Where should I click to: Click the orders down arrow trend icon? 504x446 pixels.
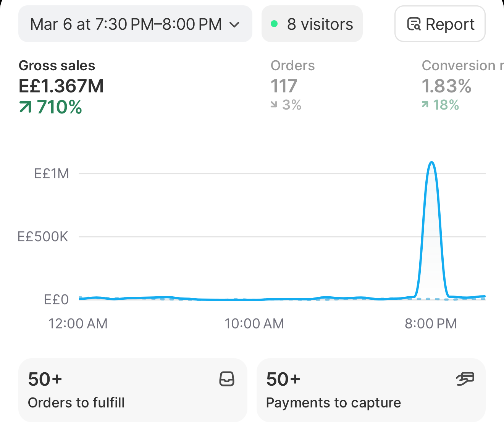(x=274, y=105)
